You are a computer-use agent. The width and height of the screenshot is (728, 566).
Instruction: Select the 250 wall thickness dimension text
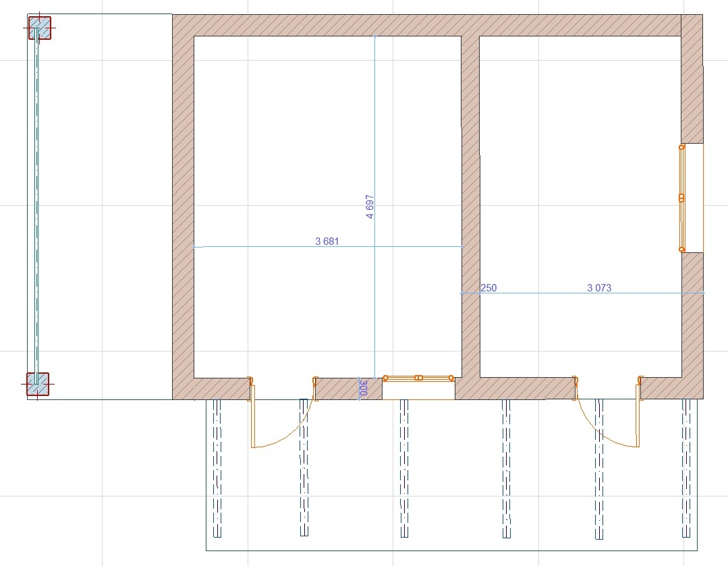point(488,288)
